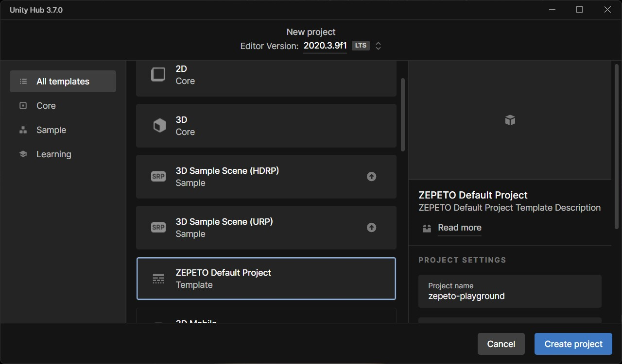Open the Learning templates category
622x364 pixels.
[x=63, y=154]
